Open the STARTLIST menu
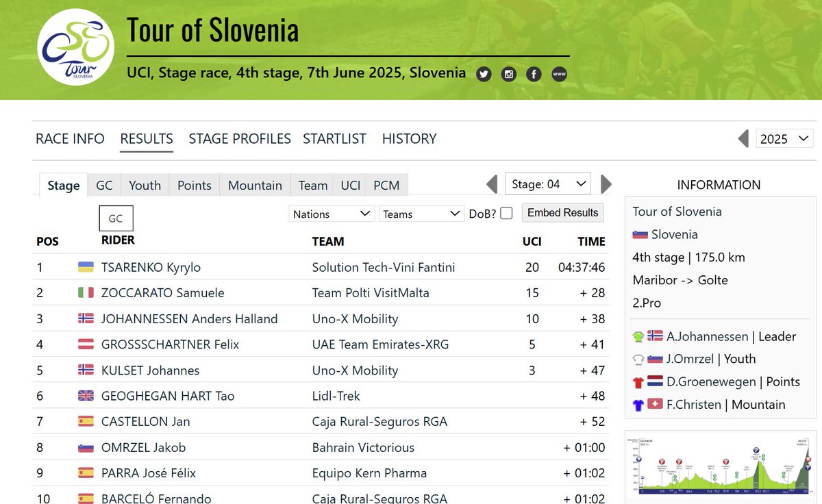Image resolution: width=822 pixels, height=504 pixels. pyautogui.click(x=335, y=139)
